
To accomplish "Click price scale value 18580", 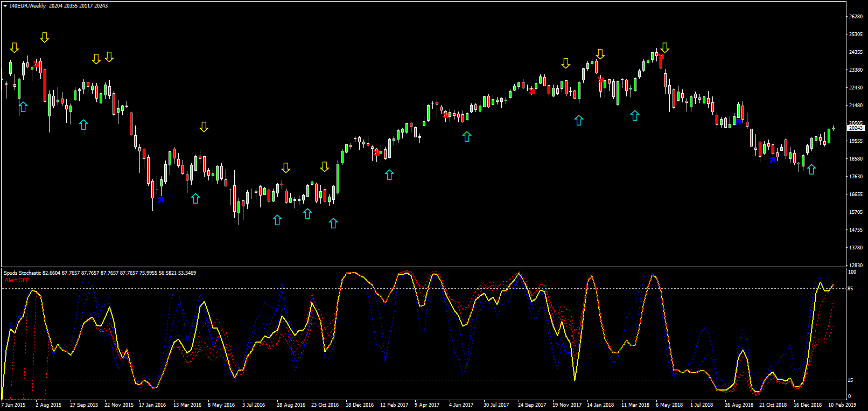I will pos(856,159).
